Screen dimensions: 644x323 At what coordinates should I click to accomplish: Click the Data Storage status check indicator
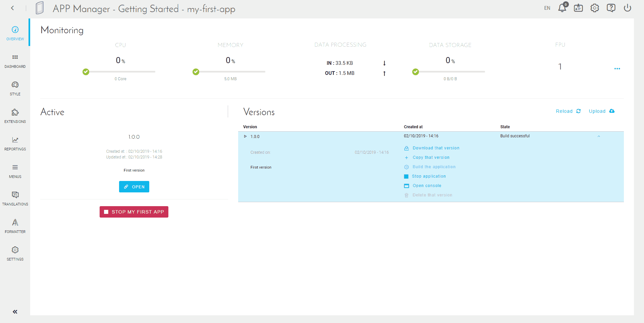[416, 72]
